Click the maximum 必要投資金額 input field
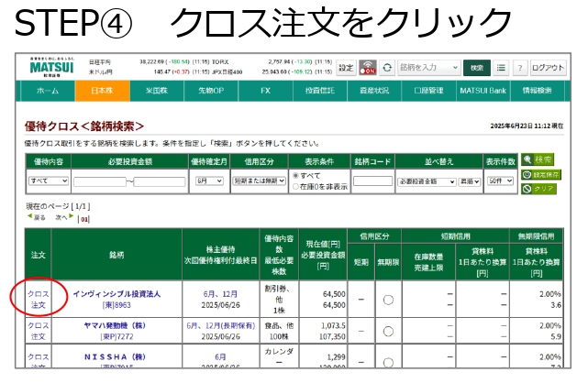588x383 pixels. (160, 182)
